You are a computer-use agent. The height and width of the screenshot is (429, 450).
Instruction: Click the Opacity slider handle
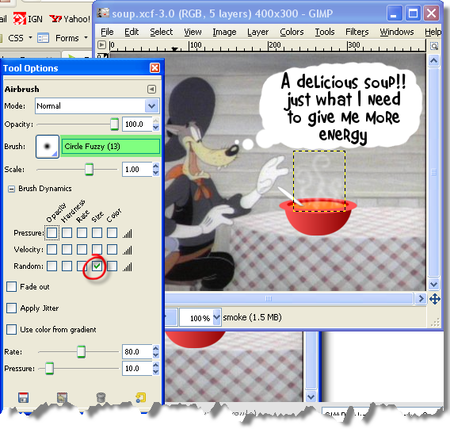click(x=114, y=124)
